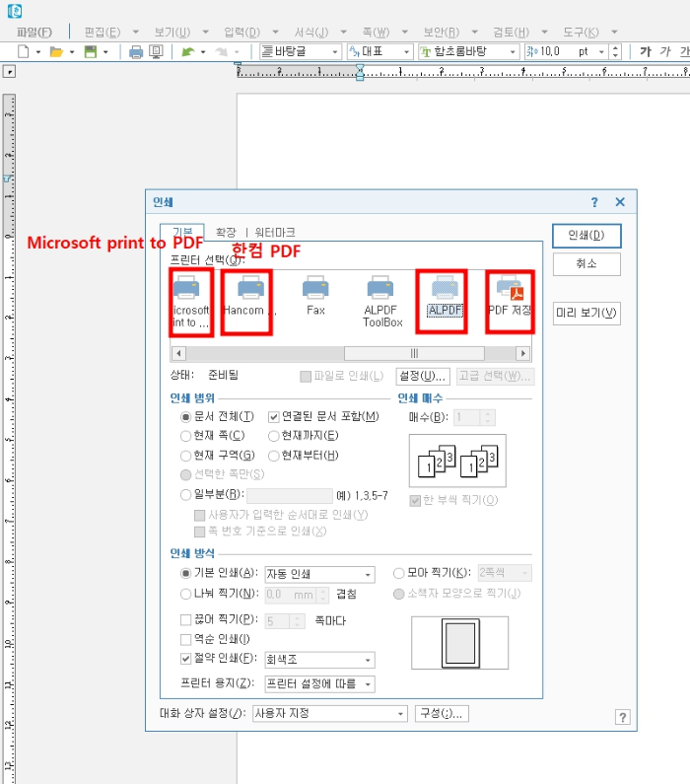Click the bold 가 formatting icon
690x784 pixels.
pos(646,51)
